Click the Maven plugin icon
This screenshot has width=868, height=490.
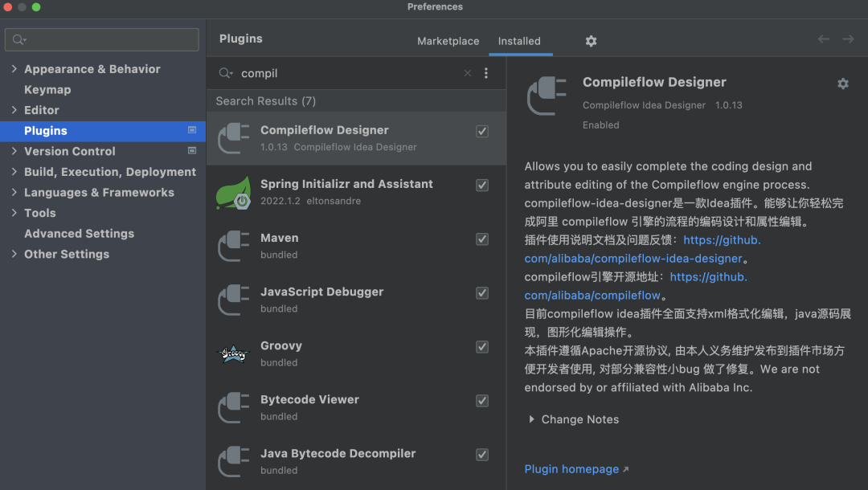pos(234,246)
